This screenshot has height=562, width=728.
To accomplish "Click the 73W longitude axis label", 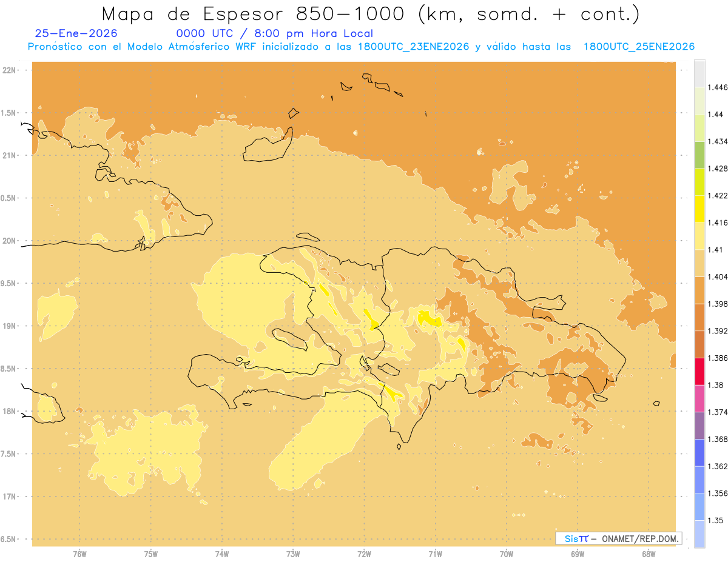I will (292, 554).
